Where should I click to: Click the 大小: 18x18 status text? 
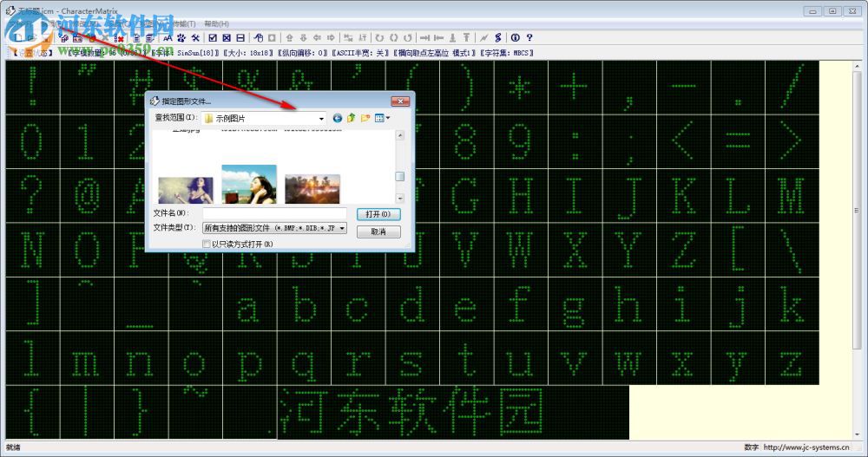pos(247,53)
